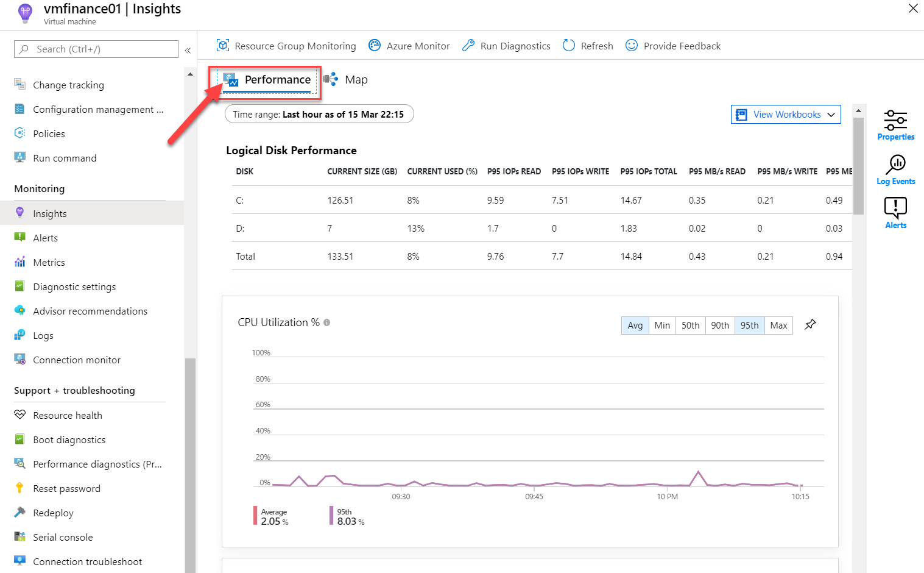Pin the CPU Utilization chart
Viewport: 924px width, 573px height.
click(810, 325)
